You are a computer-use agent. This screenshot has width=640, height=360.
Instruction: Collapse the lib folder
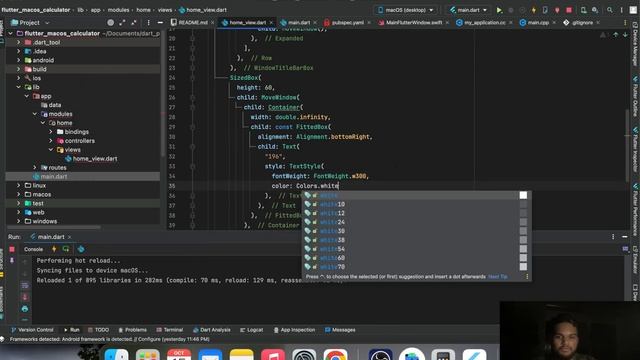[18, 87]
